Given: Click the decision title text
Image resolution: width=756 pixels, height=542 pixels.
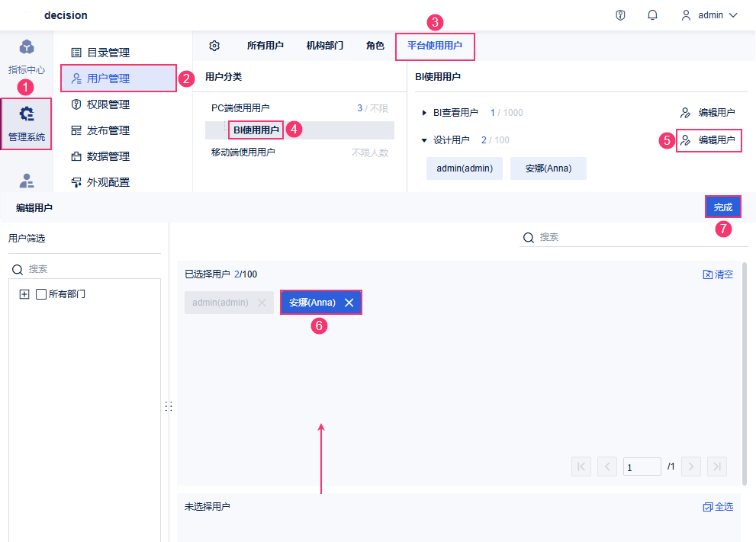Looking at the screenshot, I should (66, 15).
